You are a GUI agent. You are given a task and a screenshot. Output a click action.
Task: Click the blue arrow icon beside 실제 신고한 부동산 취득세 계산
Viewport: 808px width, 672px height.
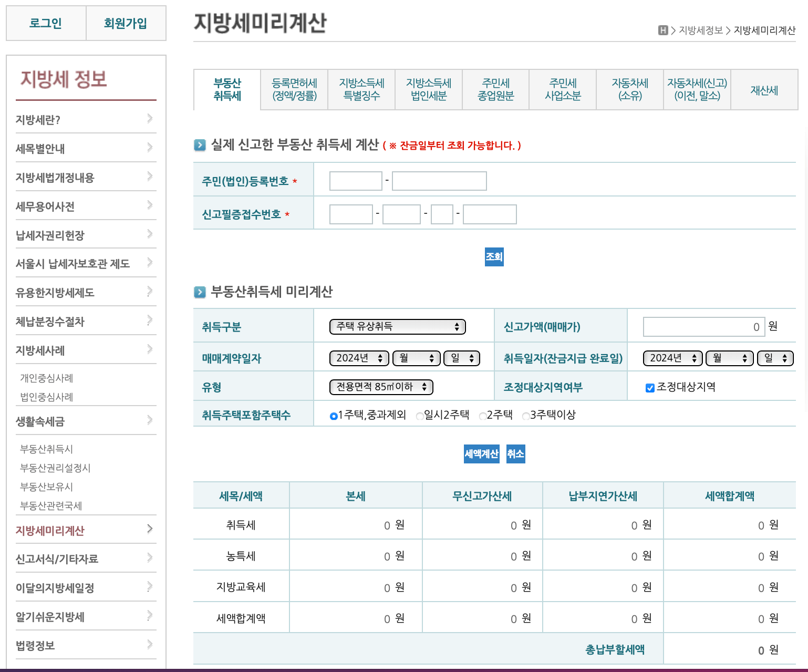coord(200,146)
